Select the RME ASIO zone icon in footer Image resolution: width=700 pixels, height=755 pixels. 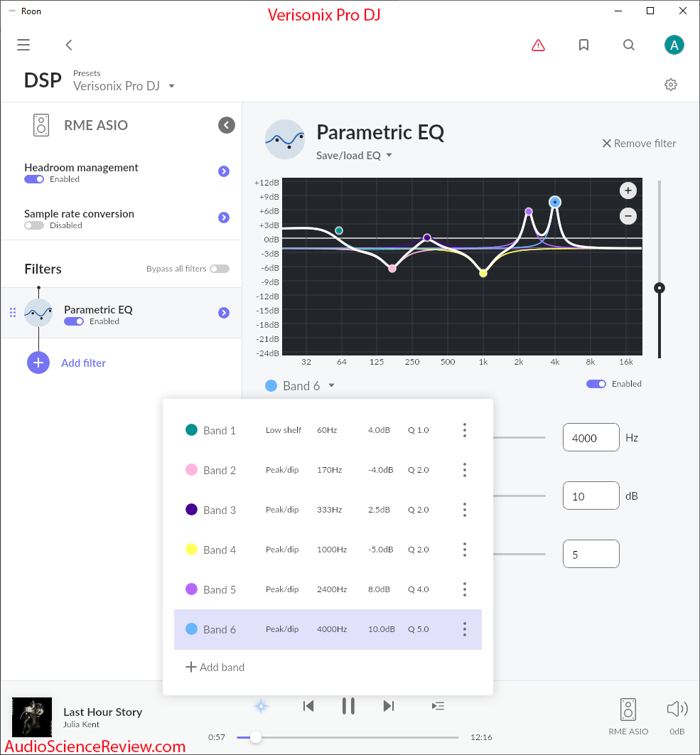(x=628, y=710)
